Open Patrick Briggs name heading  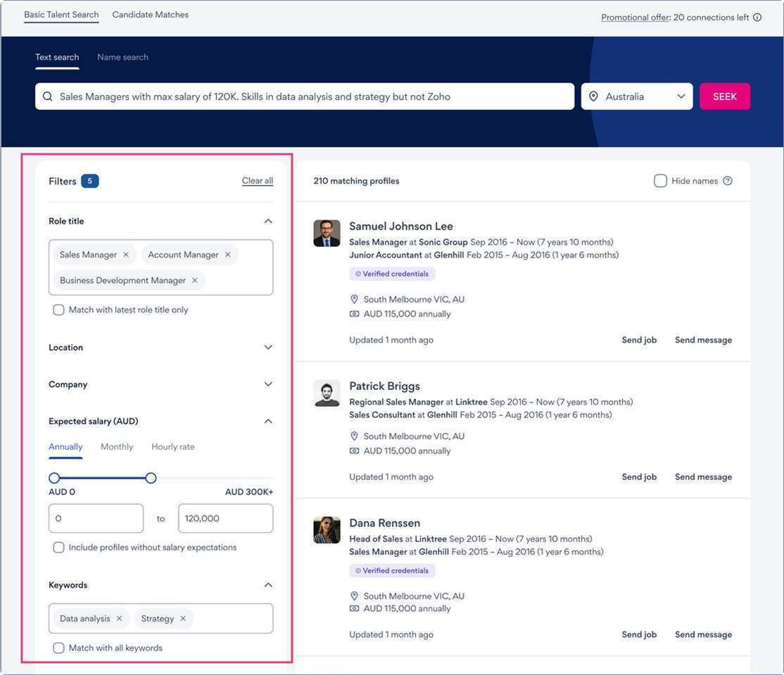tap(384, 386)
